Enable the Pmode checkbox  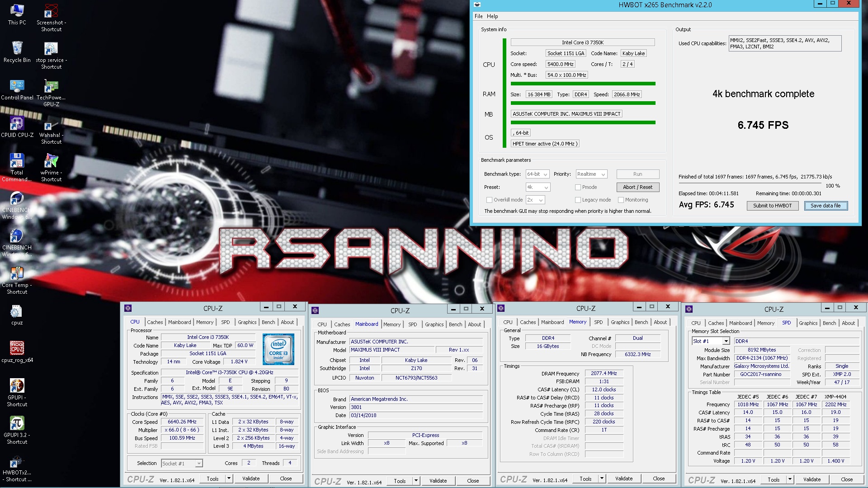[x=578, y=187]
